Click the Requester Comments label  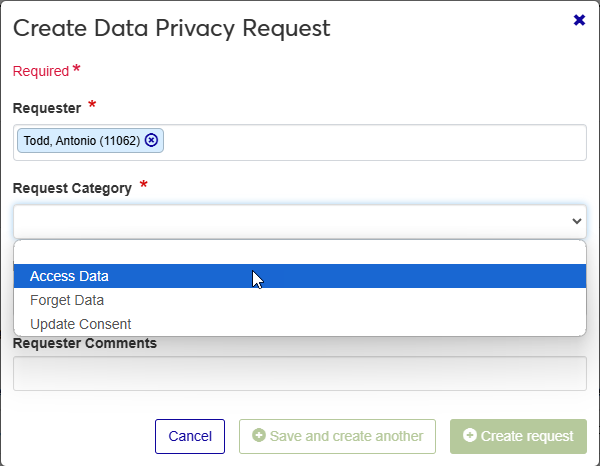[85, 343]
